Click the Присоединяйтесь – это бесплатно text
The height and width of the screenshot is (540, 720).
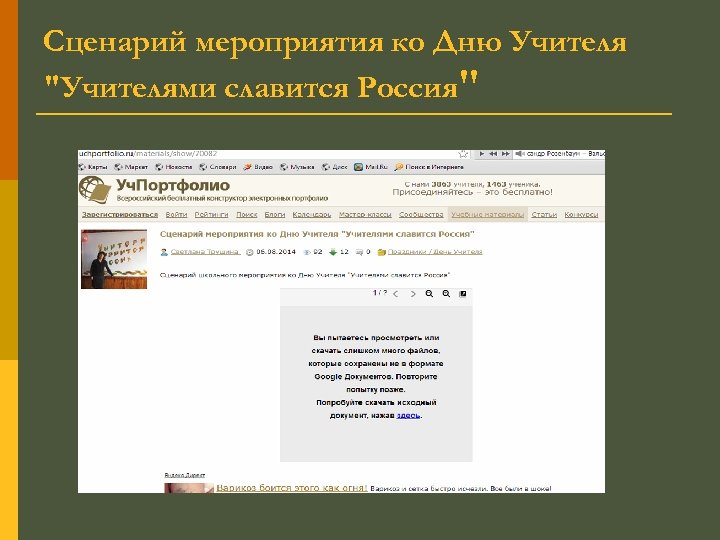click(x=472, y=192)
